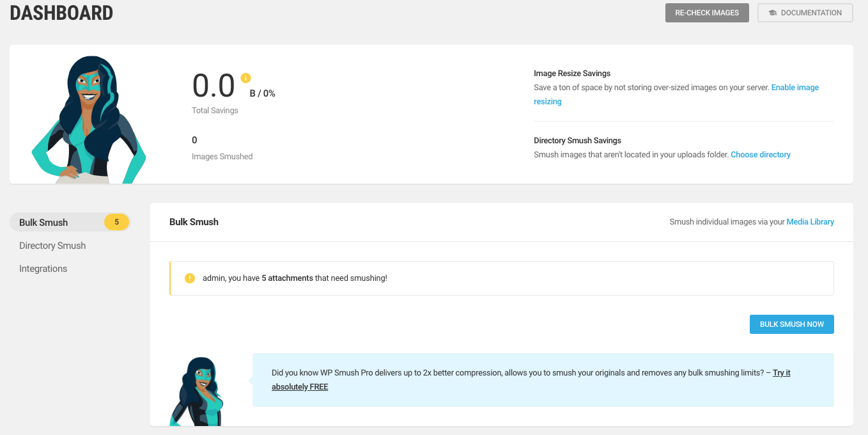Select the Bulk Smush sidebar tab

43,223
